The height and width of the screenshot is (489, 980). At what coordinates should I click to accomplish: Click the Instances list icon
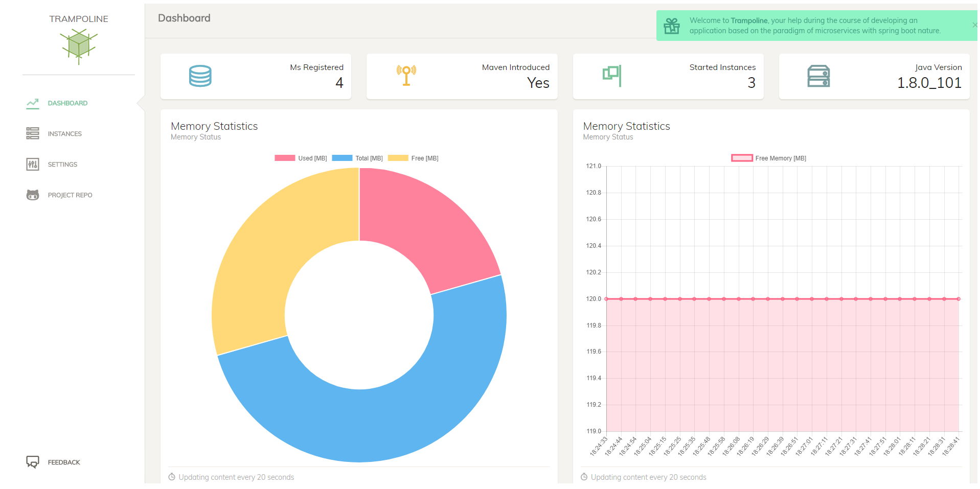tap(33, 134)
